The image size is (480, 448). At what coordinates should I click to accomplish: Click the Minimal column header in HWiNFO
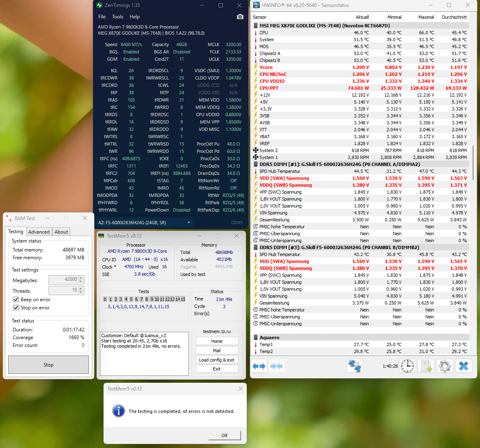388,17
